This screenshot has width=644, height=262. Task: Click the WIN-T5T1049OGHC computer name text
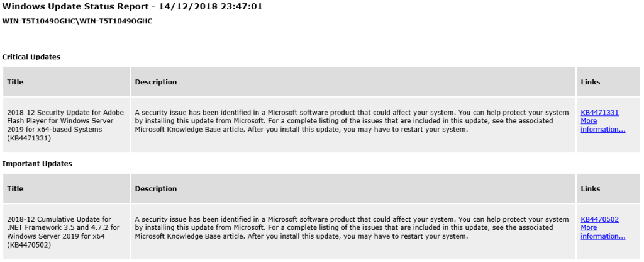point(77,21)
